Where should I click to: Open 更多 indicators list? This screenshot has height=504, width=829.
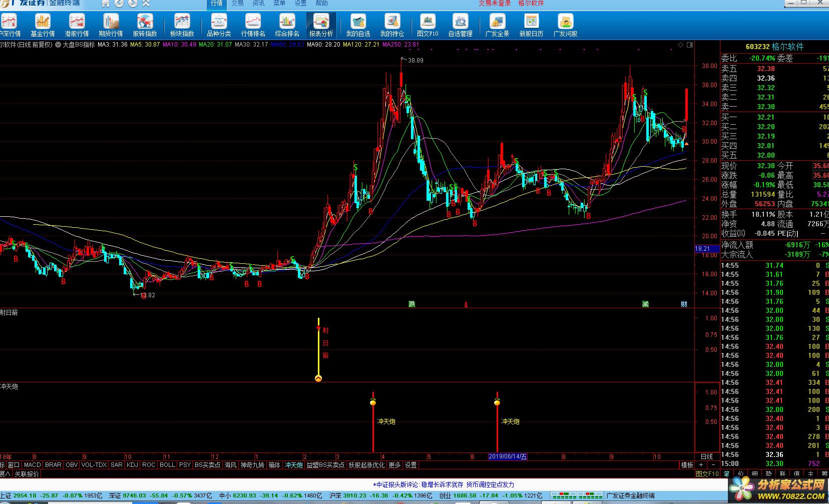[395, 465]
